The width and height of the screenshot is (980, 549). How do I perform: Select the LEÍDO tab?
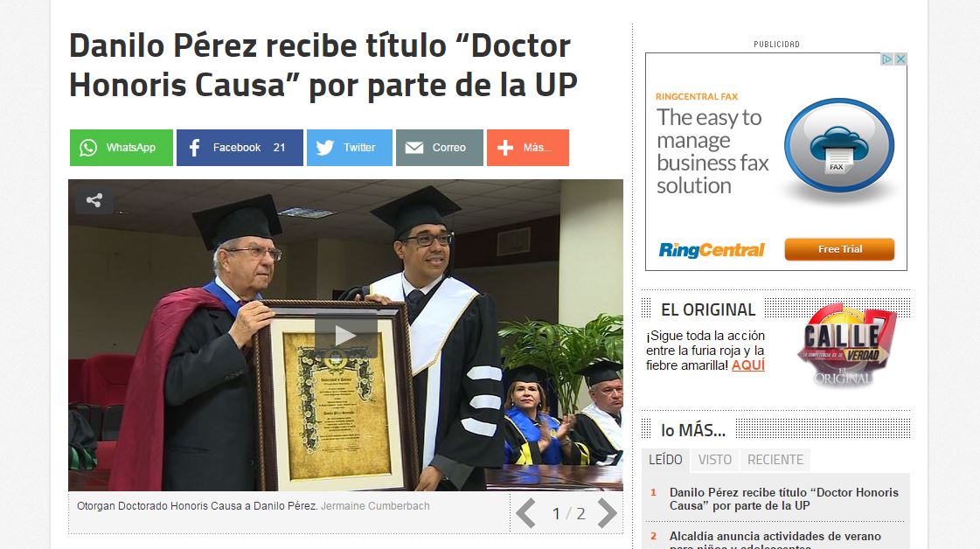coord(665,460)
